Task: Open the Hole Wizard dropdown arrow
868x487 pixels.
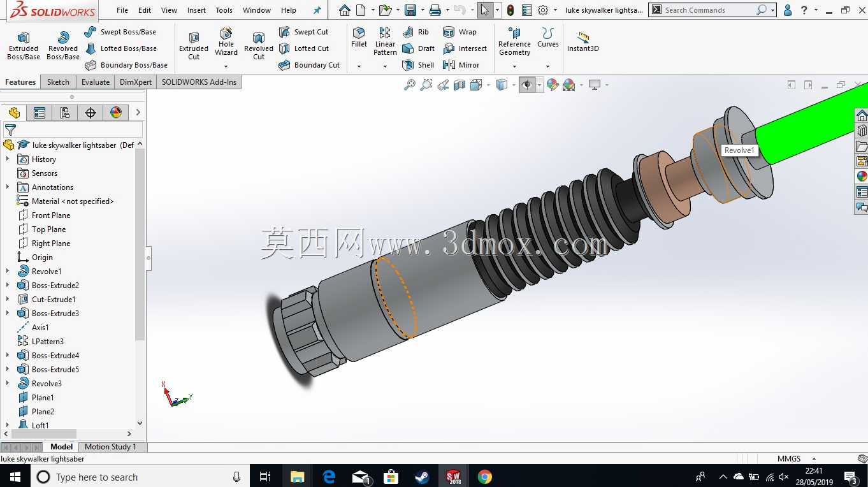Action: coord(226,66)
